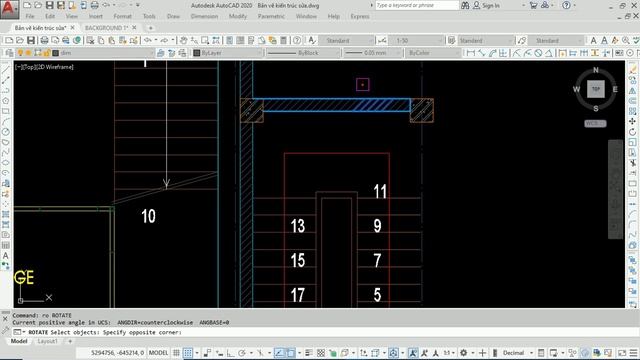Image resolution: width=640 pixels, height=360 pixels.
Task: Click the Arc Length dimension tool
Action: [x=493, y=53]
